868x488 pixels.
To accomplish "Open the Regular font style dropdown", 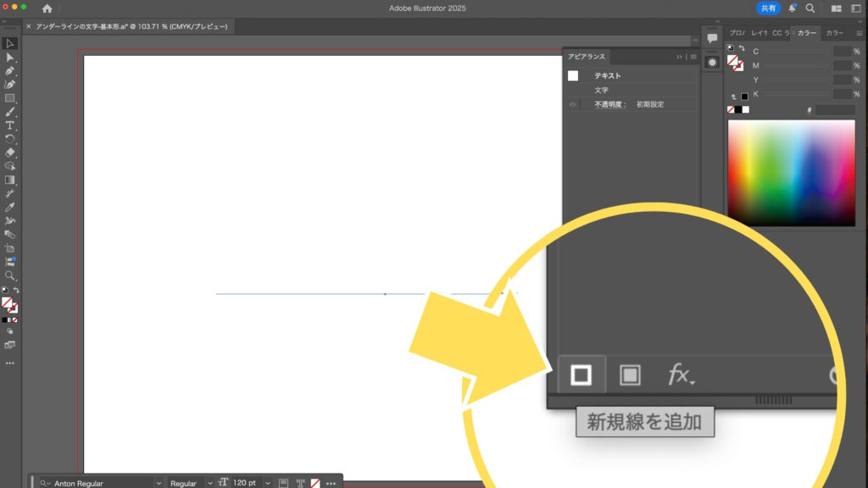I will tap(209, 483).
